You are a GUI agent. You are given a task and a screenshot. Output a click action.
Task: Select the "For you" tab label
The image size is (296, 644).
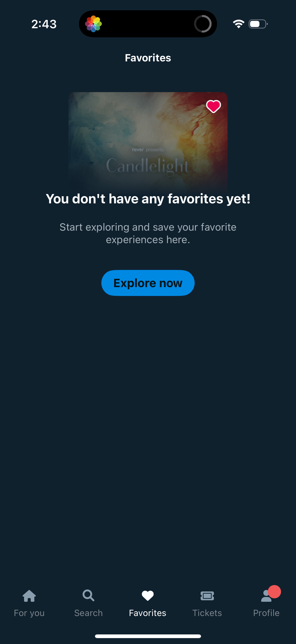click(x=29, y=613)
